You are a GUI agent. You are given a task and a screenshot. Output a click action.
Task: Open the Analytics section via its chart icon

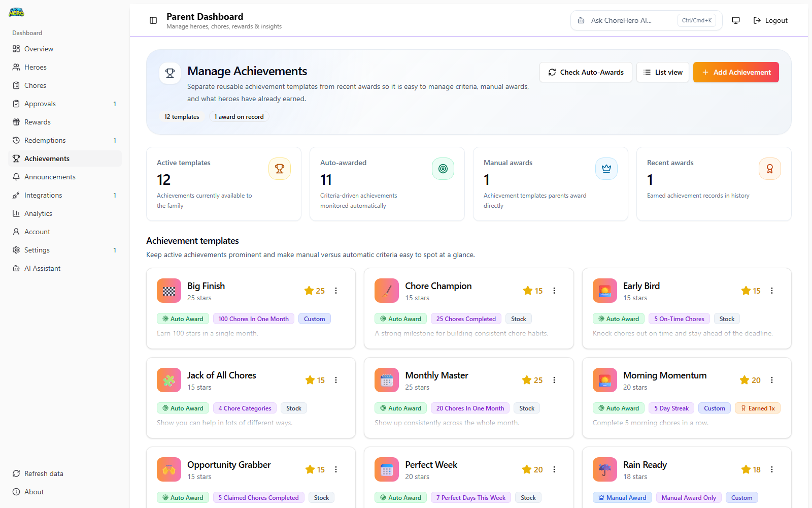coord(16,213)
